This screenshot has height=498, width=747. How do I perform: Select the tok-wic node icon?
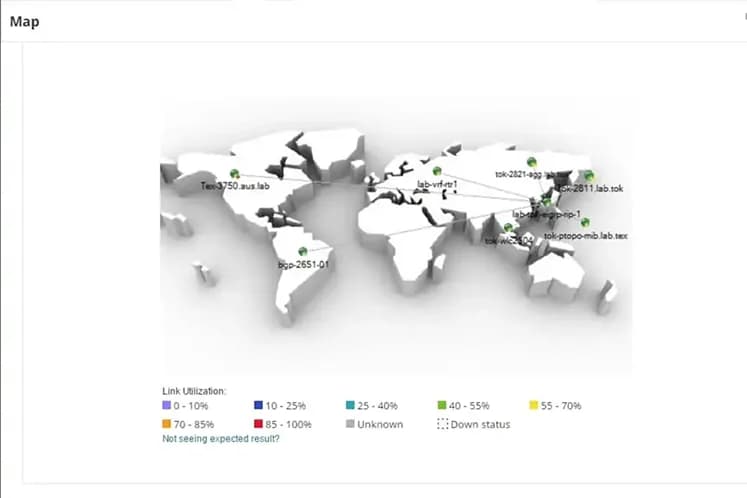pos(508,228)
